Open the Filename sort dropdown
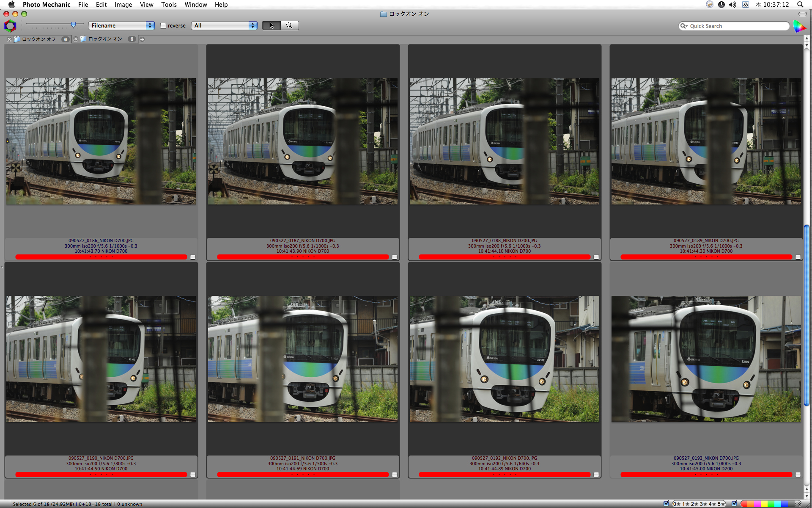This screenshot has height=508, width=812. [121, 25]
